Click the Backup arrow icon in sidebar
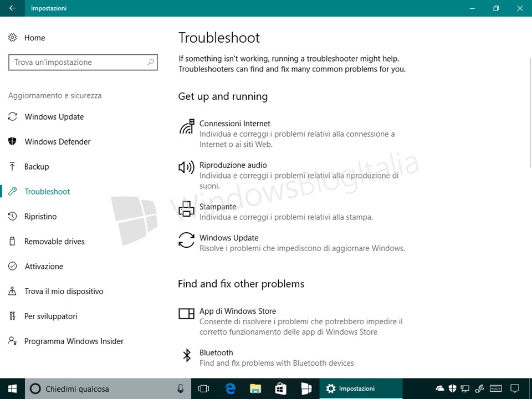Image resolution: width=532 pixels, height=399 pixels. (13, 167)
